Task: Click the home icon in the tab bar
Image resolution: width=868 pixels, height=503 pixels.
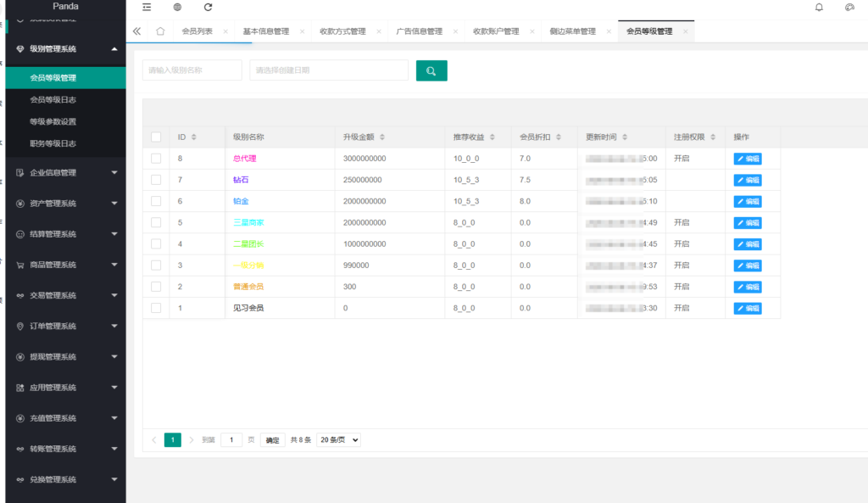Action: coord(160,30)
